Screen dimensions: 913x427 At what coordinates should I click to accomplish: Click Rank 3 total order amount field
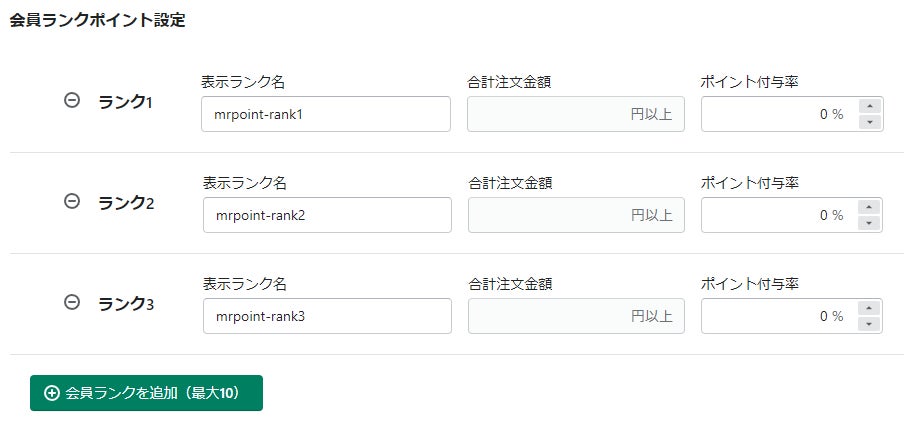[x=575, y=316]
